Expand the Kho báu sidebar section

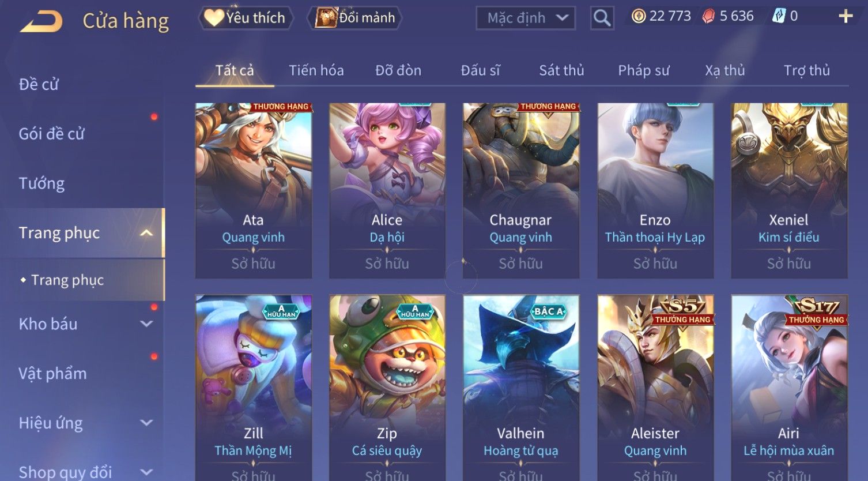coord(146,324)
